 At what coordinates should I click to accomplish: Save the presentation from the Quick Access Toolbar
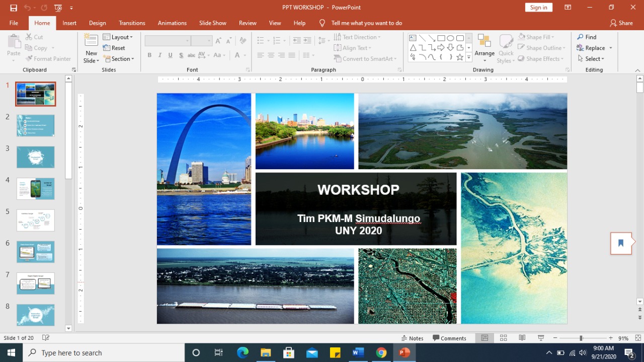tap(14, 8)
